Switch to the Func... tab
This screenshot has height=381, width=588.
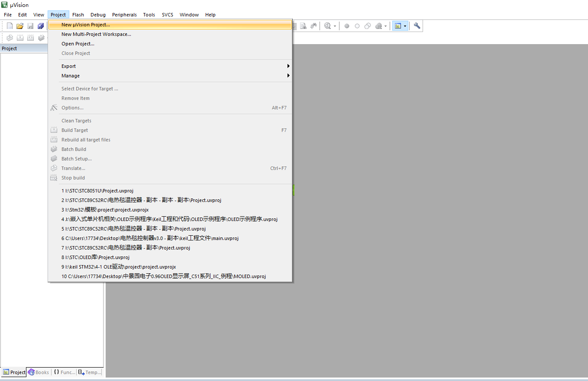point(65,372)
